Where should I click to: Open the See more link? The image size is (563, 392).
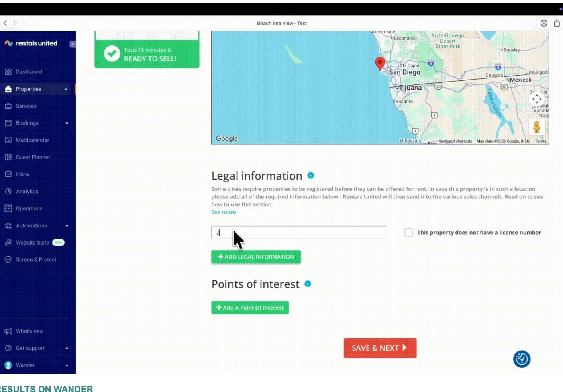click(x=224, y=212)
